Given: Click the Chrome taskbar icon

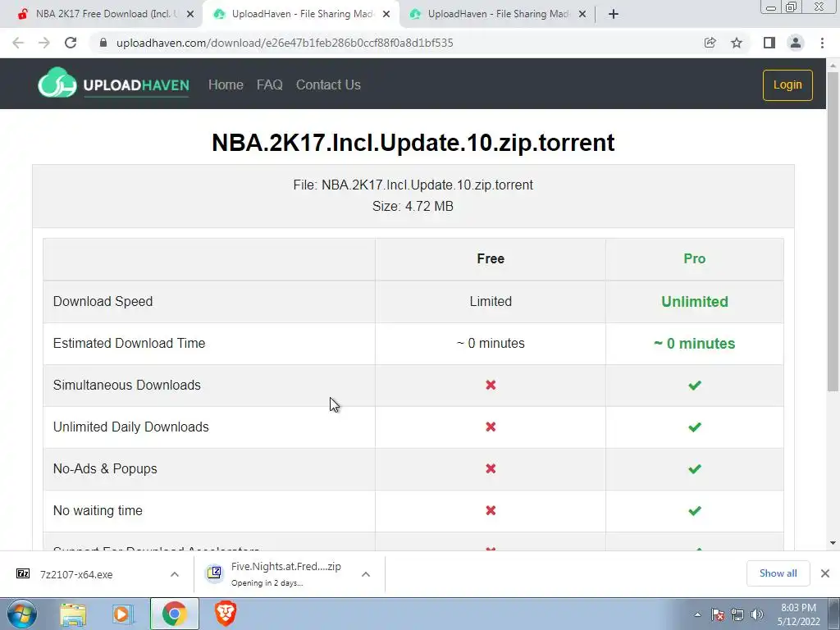Looking at the screenshot, I should point(174,614).
